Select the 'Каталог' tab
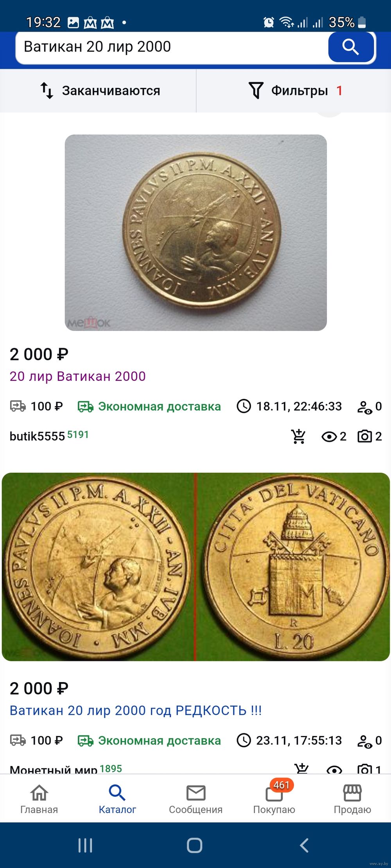The height and width of the screenshot is (868, 391). pyautogui.click(x=117, y=799)
